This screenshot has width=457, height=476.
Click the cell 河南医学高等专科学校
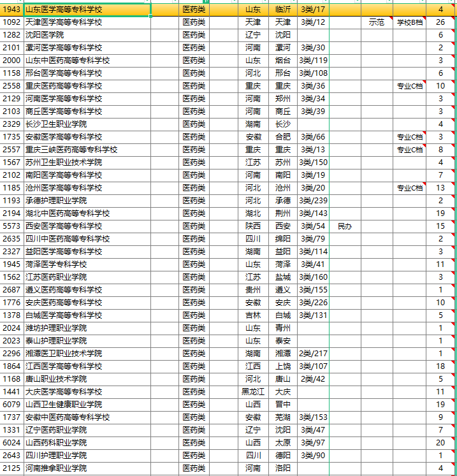(87, 99)
